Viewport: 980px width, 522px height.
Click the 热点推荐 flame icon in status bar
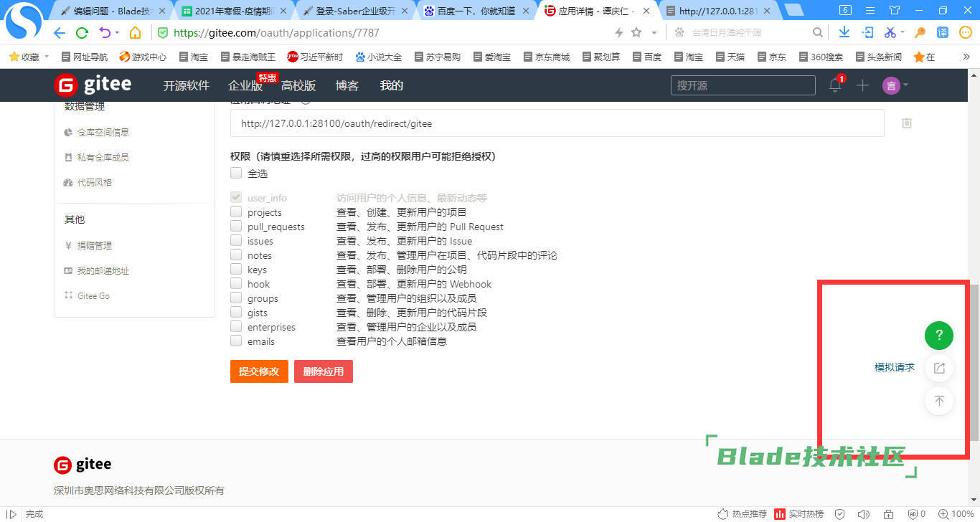coord(722,514)
